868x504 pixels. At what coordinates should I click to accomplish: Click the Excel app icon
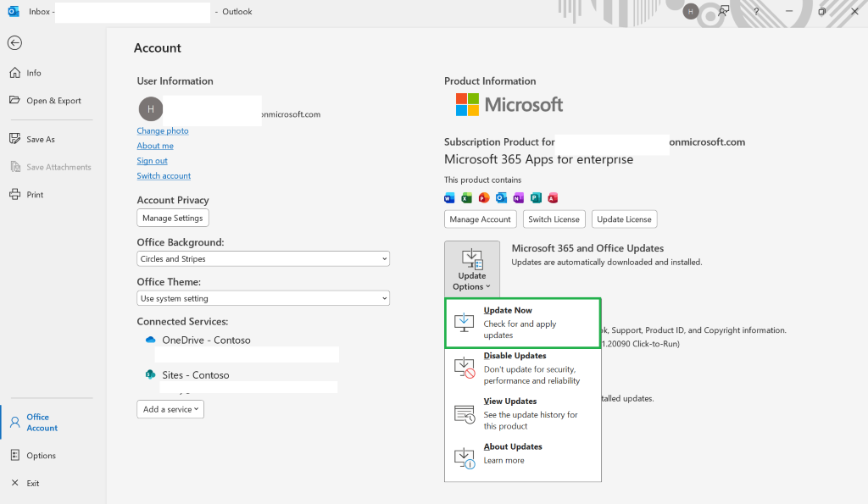coord(467,198)
